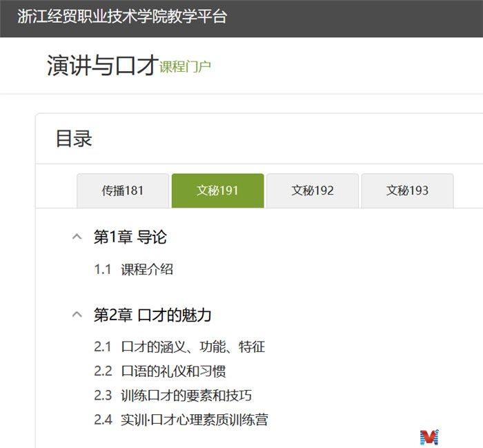The width and height of the screenshot is (483, 448).
Task: Collapse the 第1章 导论 chapter chevron
Action: (x=77, y=237)
